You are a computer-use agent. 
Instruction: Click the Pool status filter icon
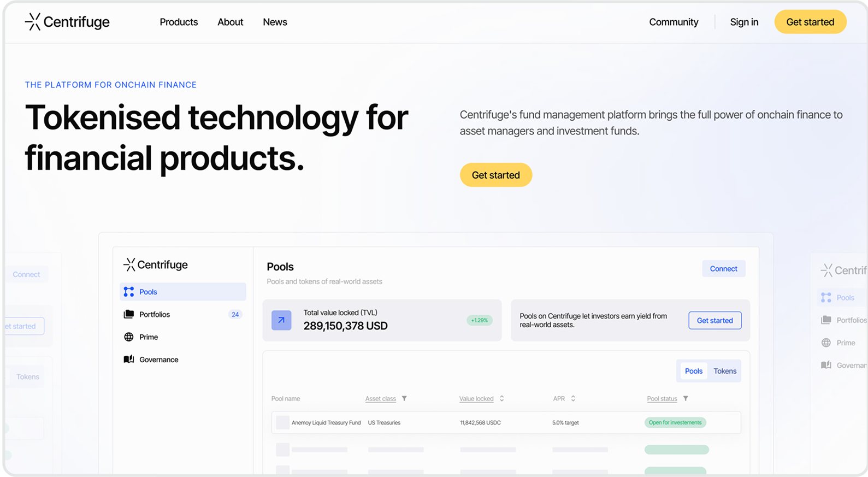pyautogui.click(x=686, y=398)
